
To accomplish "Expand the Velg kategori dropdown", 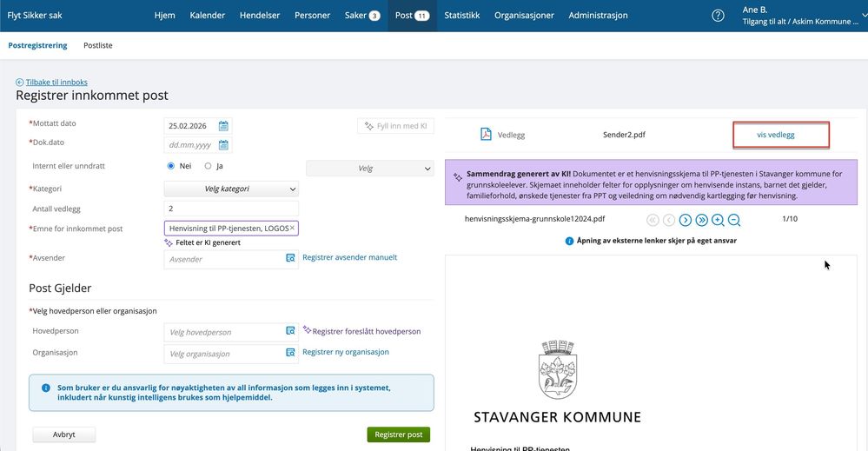I will pos(231,189).
